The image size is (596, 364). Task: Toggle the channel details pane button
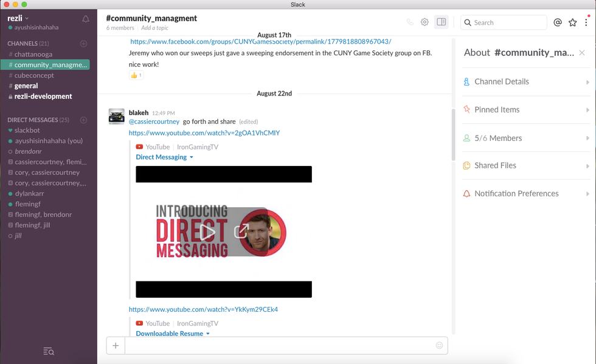point(442,22)
